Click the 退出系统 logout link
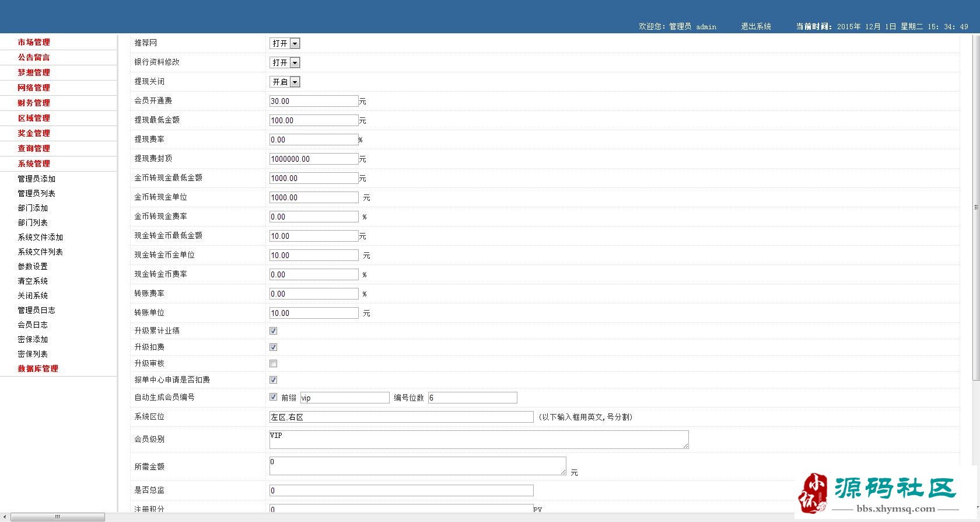 coord(756,26)
